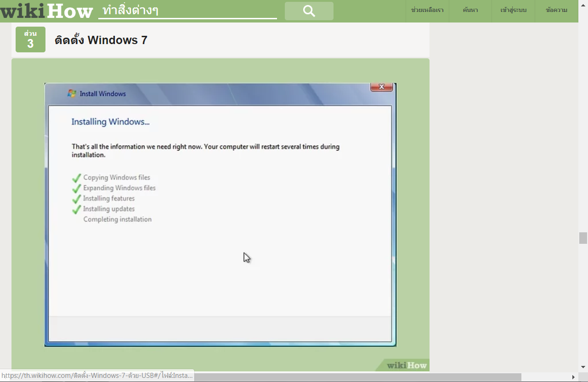Click the vertical scrollbar down arrow
Screen dimensions: 588x382
(583, 367)
